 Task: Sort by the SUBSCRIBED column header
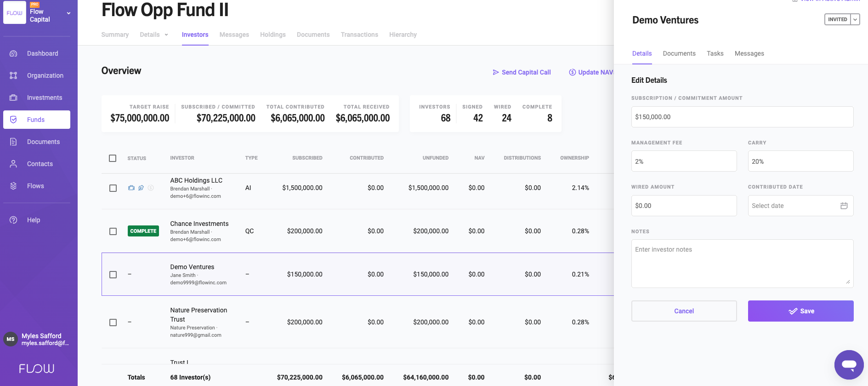(307, 158)
